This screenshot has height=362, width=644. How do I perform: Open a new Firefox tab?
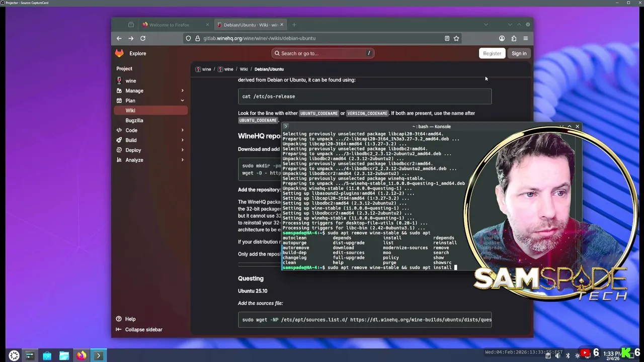pyautogui.click(x=294, y=25)
